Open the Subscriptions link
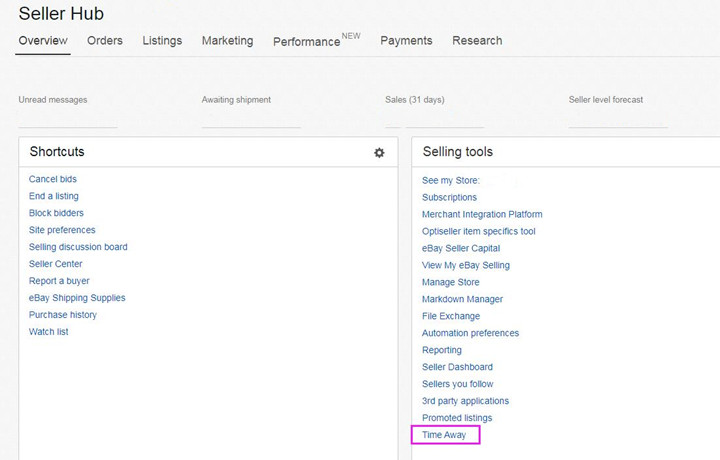The width and height of the screenshot is (720, 460). 450,197
